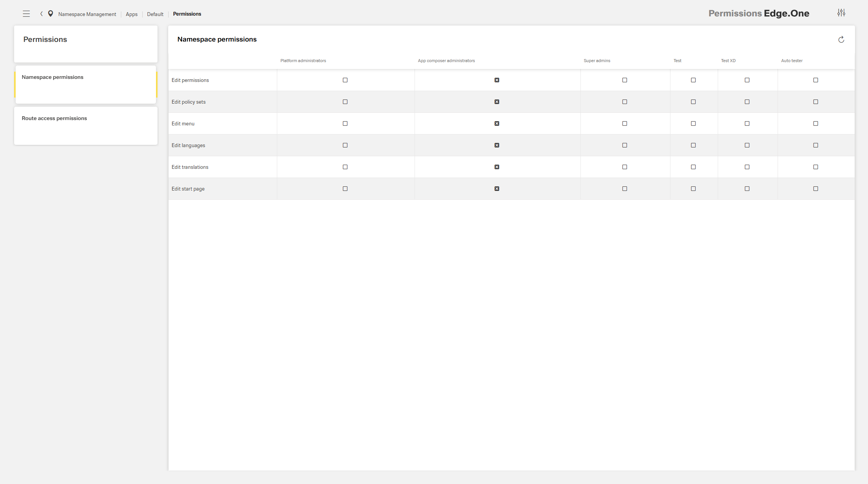
Task: Uncheck Edit start page for App composer administrators
Action: pos(497,189)
